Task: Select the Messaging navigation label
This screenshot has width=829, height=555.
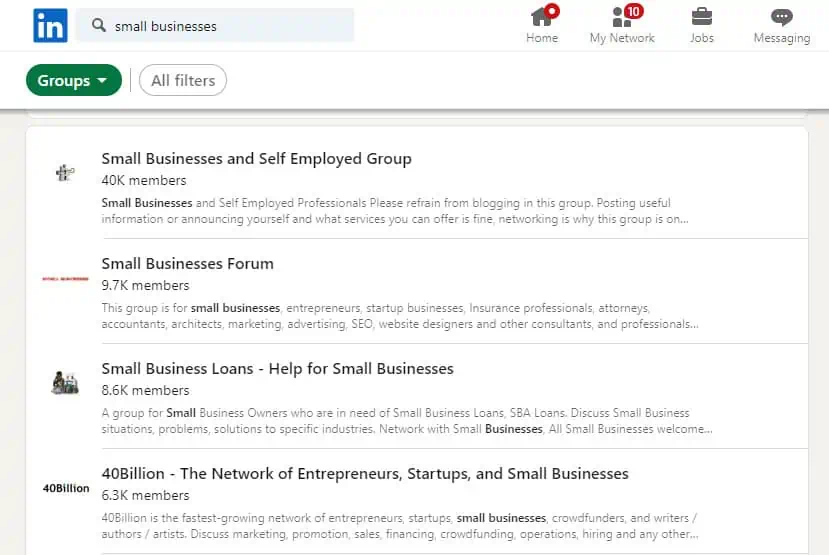Action: pyautogui.click(x=781, y=38)
